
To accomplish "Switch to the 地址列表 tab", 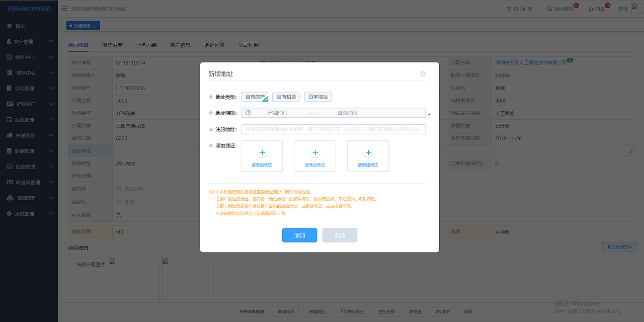I will pyautogui.click(x=214, y=45).
